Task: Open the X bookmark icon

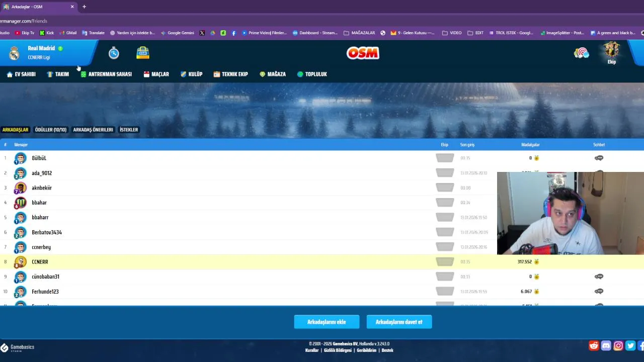Action: click(x=202, y=33)
